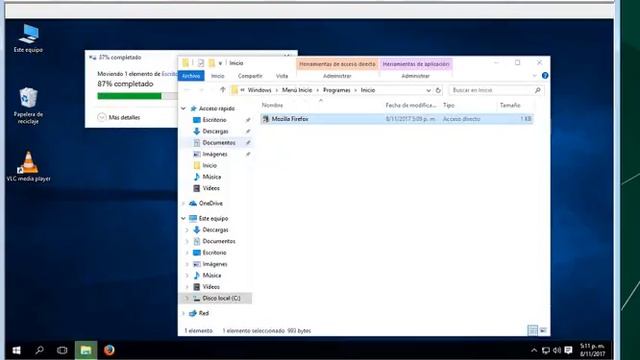Launch VLC media player desktop shortcut
640x360 pixels.
coord(28,167)
